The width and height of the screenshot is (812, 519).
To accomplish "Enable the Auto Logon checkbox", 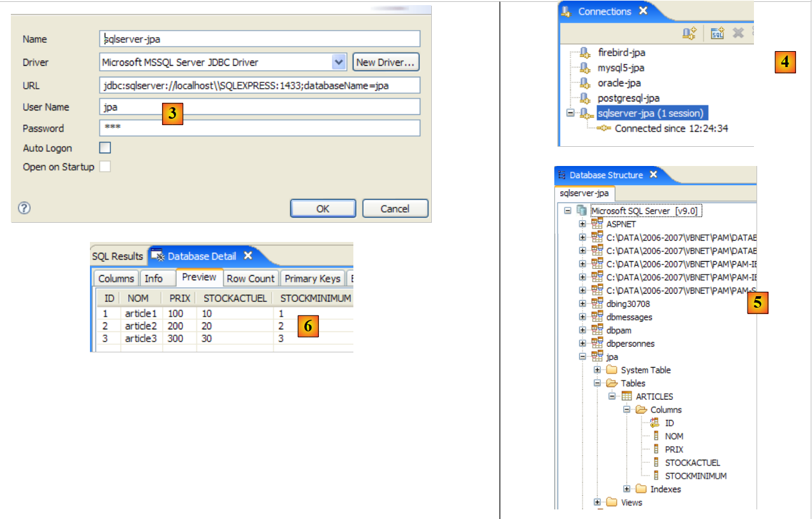I will click(x=105, y=148).
